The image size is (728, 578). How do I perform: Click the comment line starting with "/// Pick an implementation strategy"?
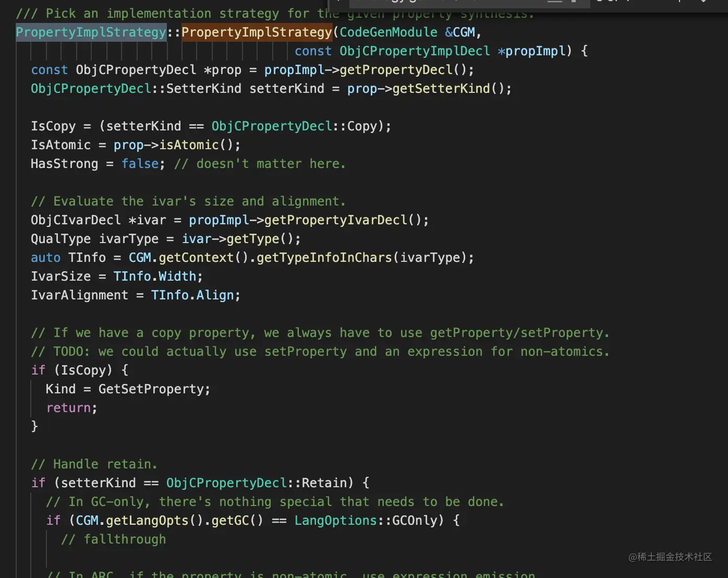(x=275, y=13)
